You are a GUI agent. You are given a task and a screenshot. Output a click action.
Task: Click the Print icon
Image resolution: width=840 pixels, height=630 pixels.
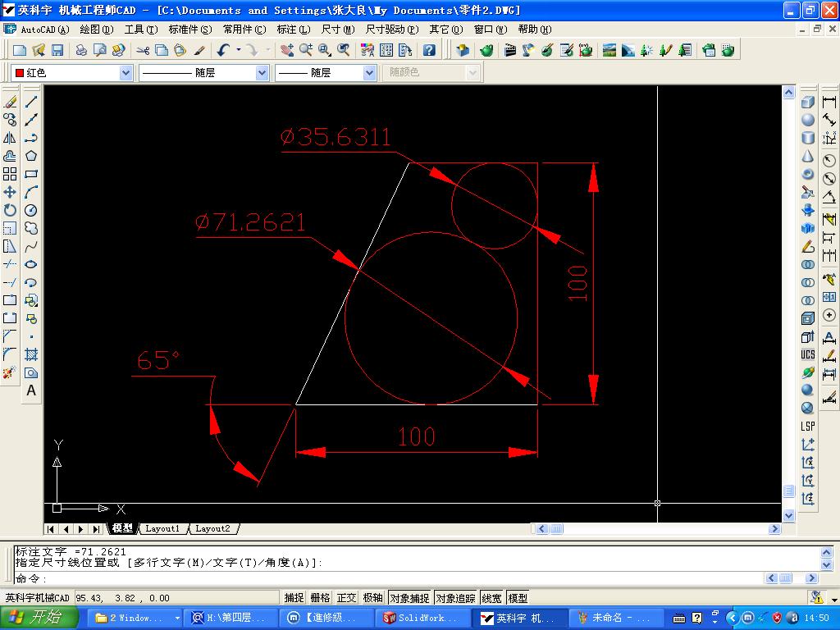(x=81, y=50)
